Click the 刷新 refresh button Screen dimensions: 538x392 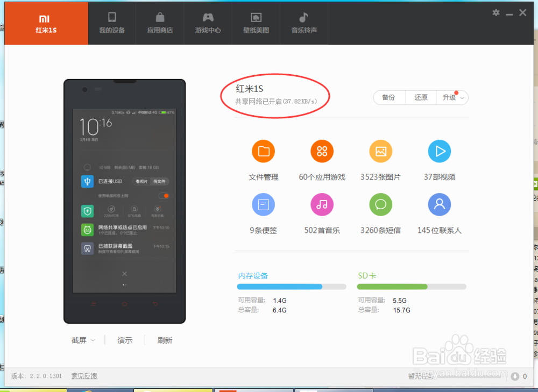point(165,340)
